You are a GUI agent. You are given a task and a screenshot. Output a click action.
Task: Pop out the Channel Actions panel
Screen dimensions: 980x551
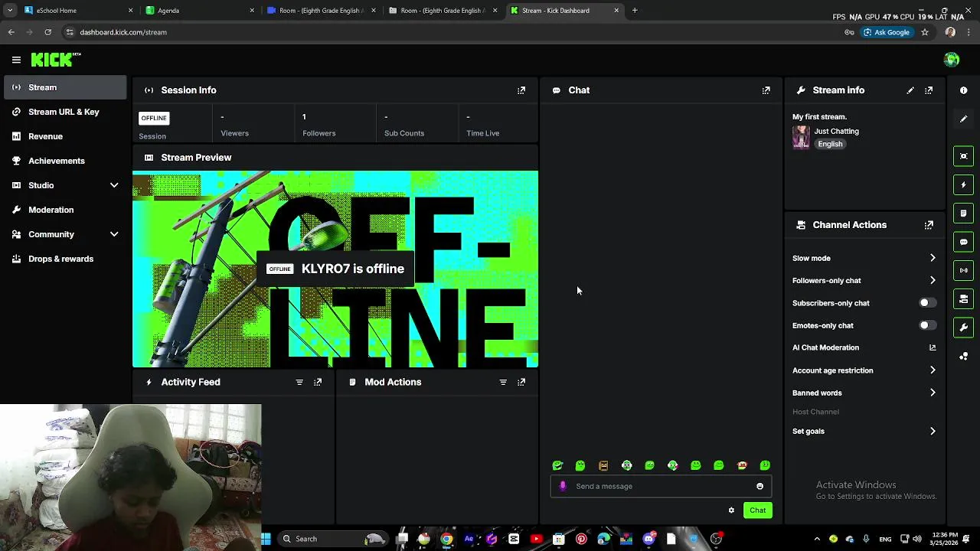(929, 225)
